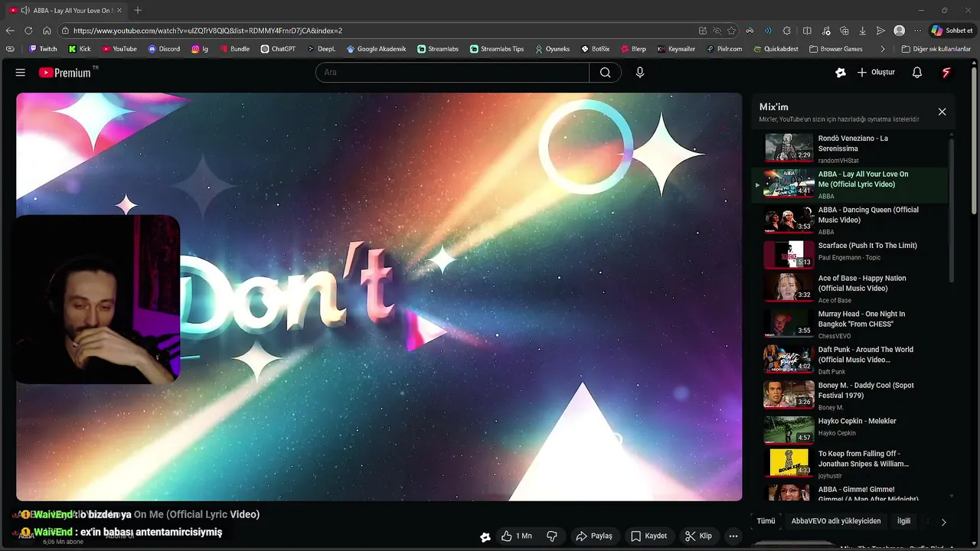Open the YouTube guide hamburger menu

click(21, 73)
